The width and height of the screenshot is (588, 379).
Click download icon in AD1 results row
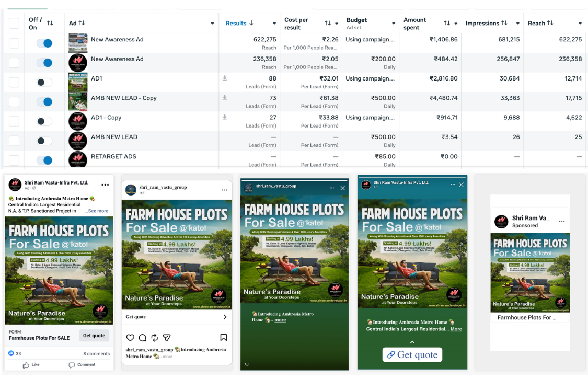pos(225,78)
